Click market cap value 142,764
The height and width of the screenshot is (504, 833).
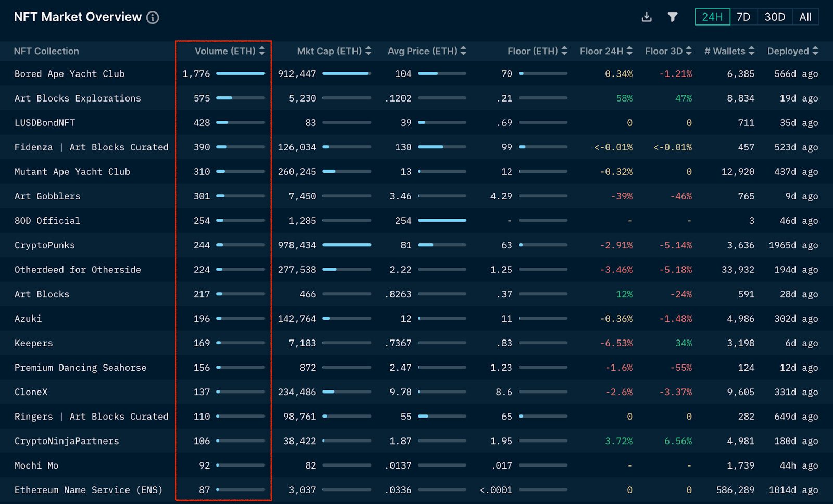click(297, 319)
